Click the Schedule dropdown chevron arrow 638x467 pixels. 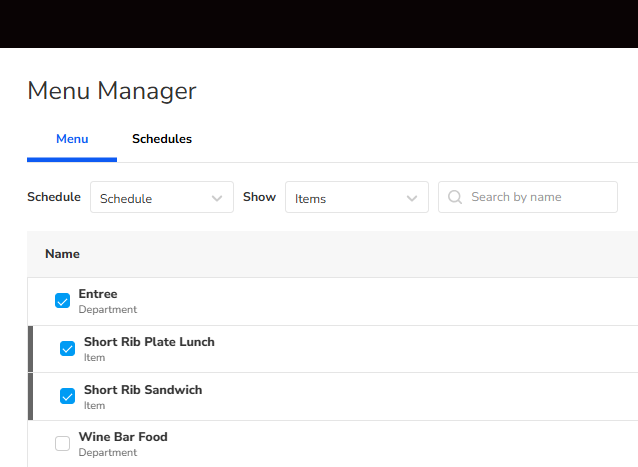217,198
